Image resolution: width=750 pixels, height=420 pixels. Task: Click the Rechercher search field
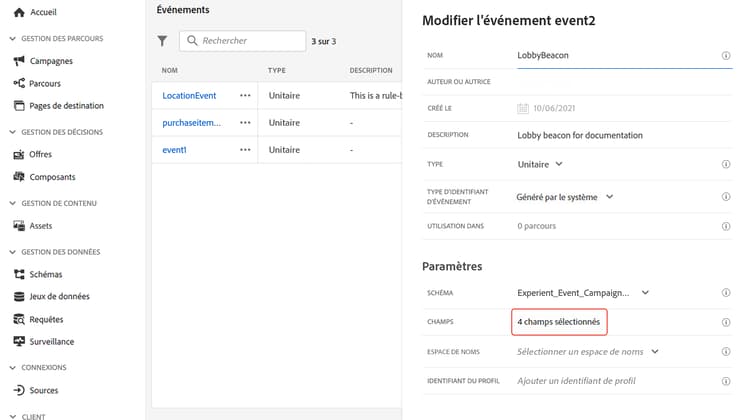pos(243,41)
